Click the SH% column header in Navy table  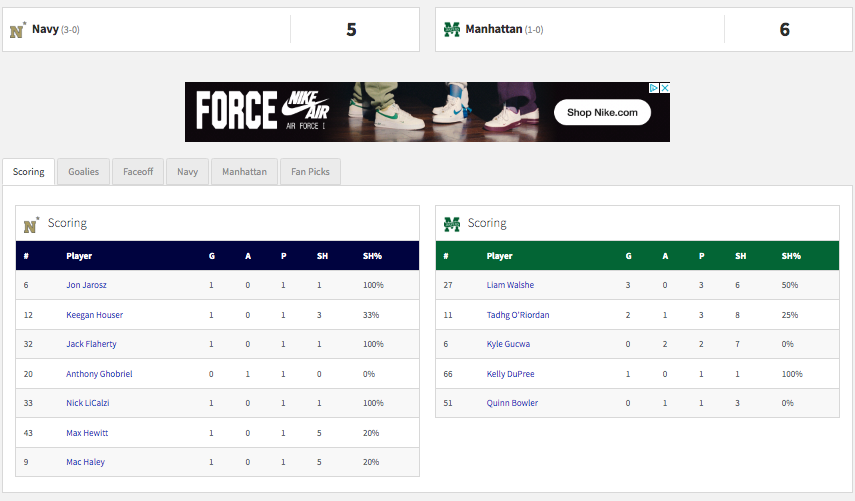click(372, 256)
